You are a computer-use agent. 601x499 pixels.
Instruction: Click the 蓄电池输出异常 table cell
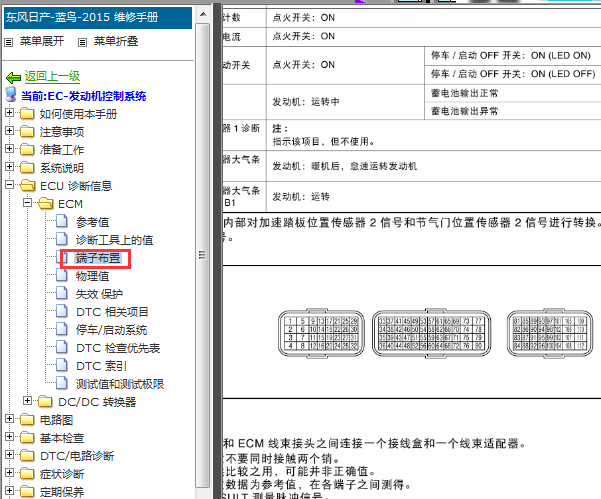pyautogui.click(x=512, y=111)
